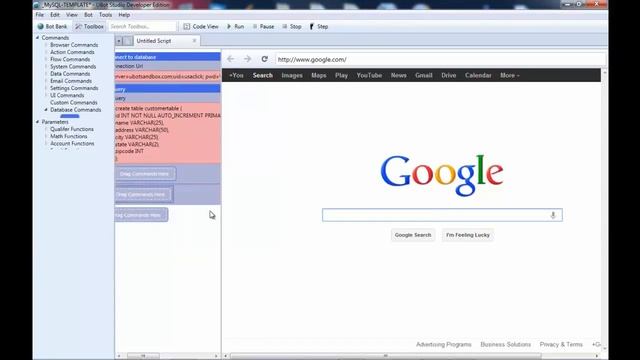Select System Commands in toolbox
The image size is (640, 360).
click(73, 67)
